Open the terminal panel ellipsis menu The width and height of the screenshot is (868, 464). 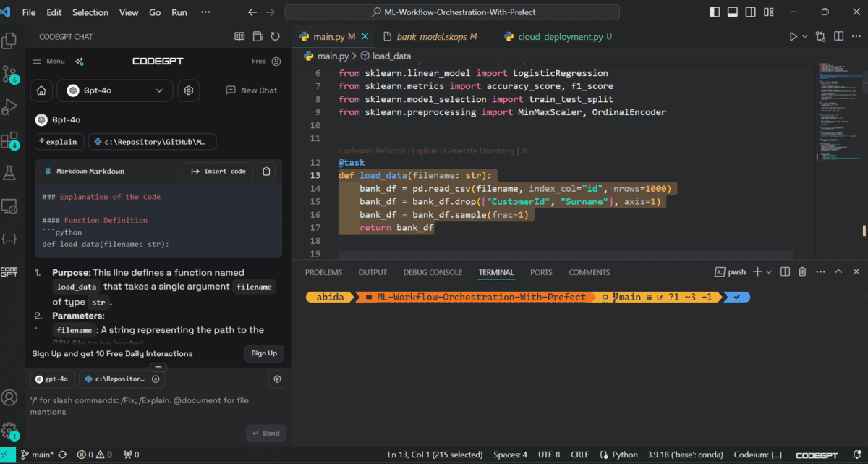[821, 272]
